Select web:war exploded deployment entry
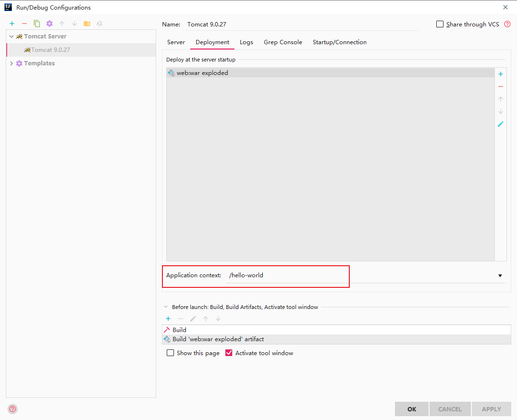 (331, 73)
